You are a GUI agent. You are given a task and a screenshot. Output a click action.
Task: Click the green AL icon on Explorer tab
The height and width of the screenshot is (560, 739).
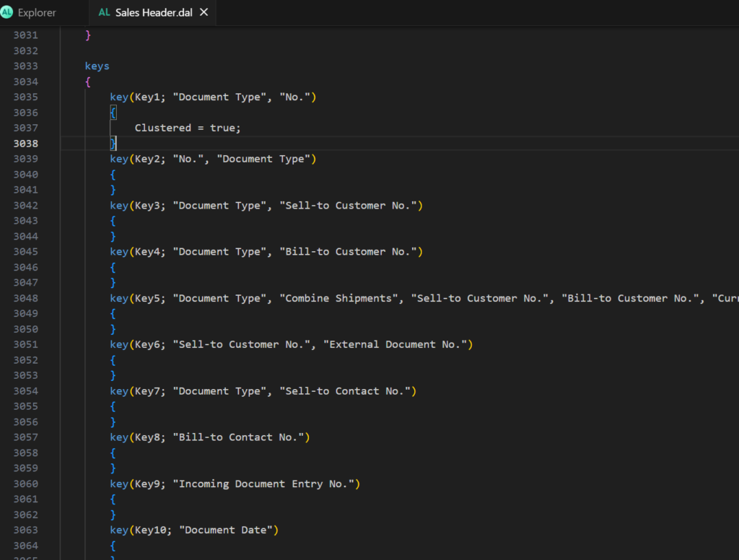pyautogui.click(x=7, y=12)
